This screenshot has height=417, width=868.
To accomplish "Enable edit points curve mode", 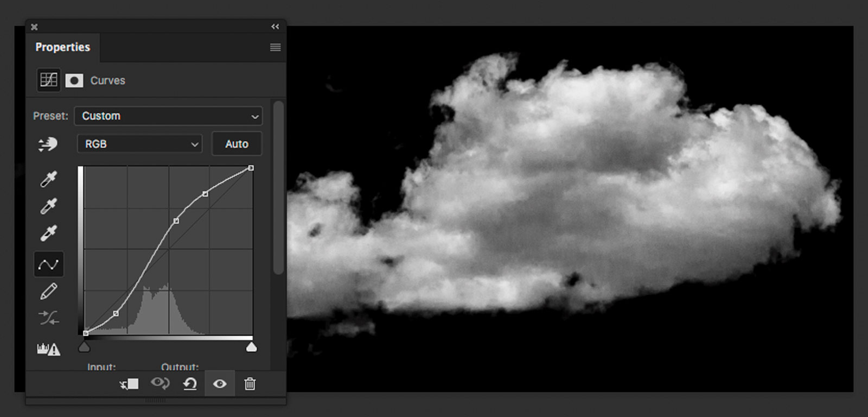I will click(x=48, y=264).
